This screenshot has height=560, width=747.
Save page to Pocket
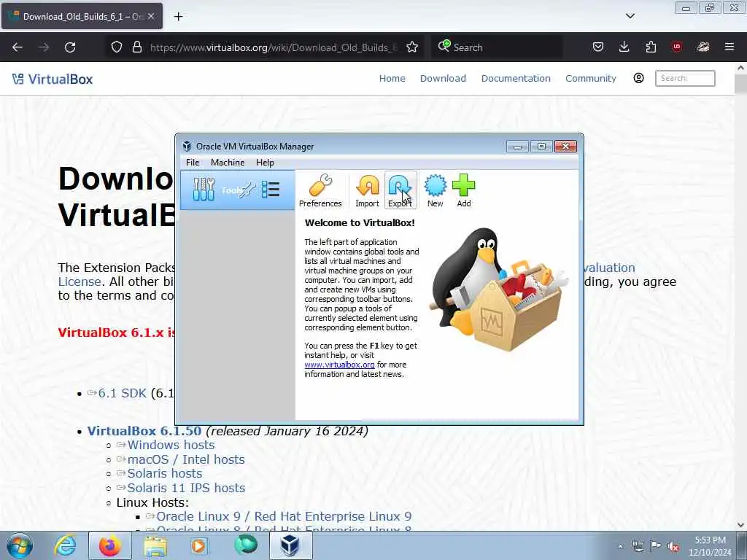point(598,47)
